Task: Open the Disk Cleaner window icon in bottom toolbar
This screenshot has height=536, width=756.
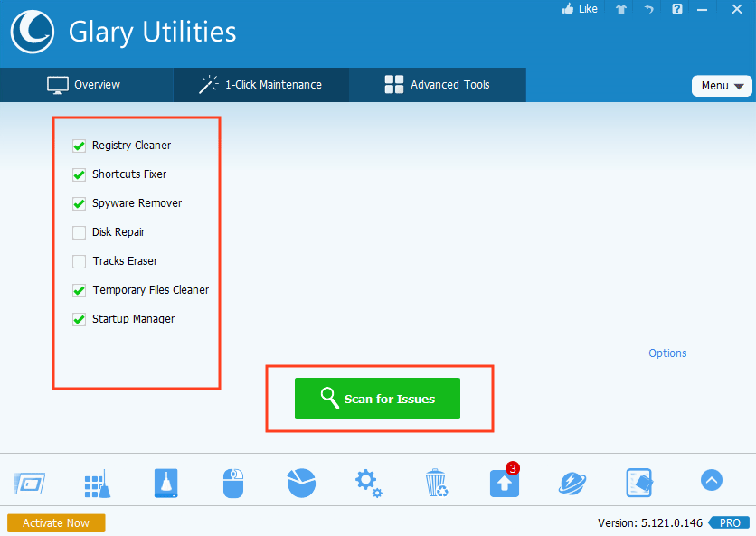Action: 30,484
